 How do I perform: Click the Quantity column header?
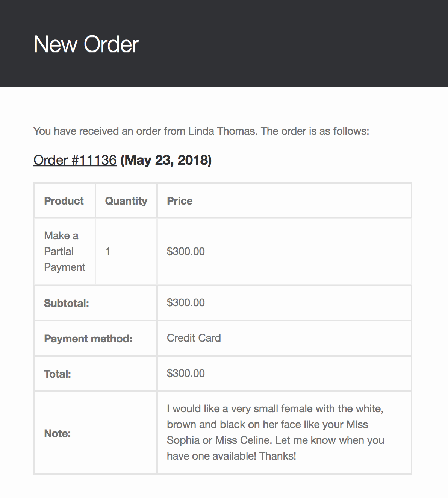[126, 201]
